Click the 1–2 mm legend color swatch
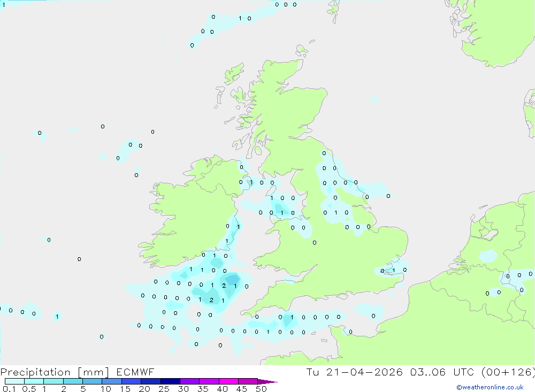The height and width of the screenshot is (392, 535). click(x=53, y=381)
